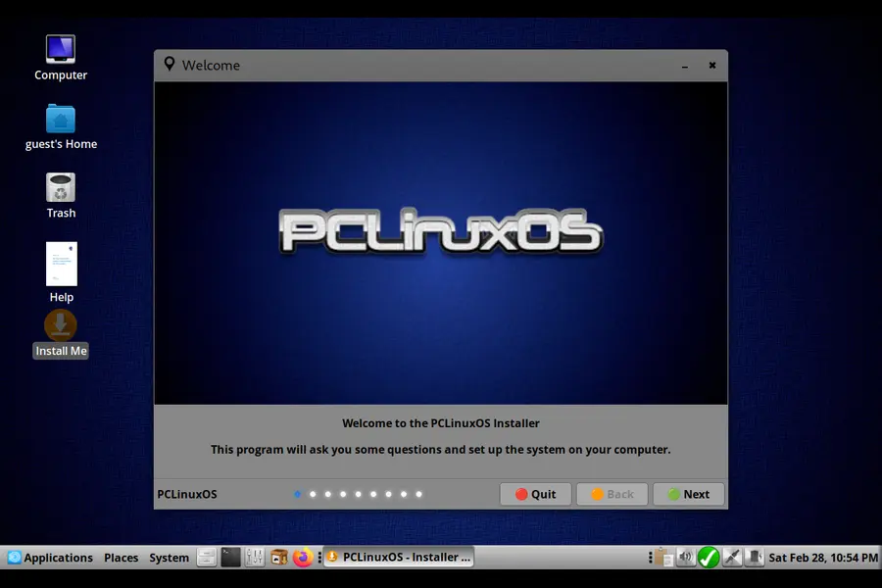Open guest's Home folder icon

pos(60,120)
